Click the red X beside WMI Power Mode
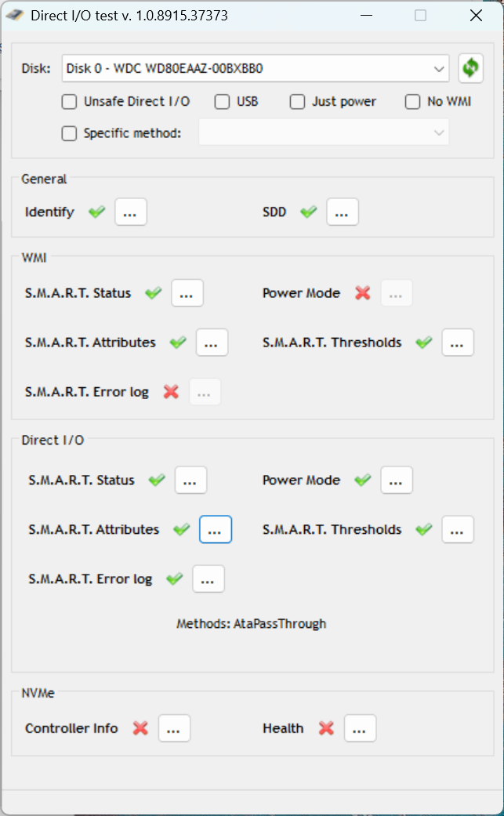This screenshot has width=504, height=816. coord(363,293)
